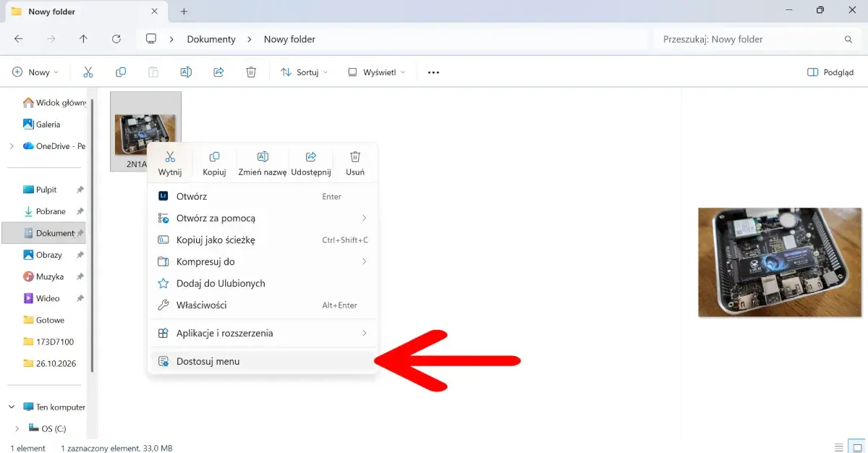Click the '1 zaznaczony element. 33,0 MB' status text

click(x=116, y=448)
